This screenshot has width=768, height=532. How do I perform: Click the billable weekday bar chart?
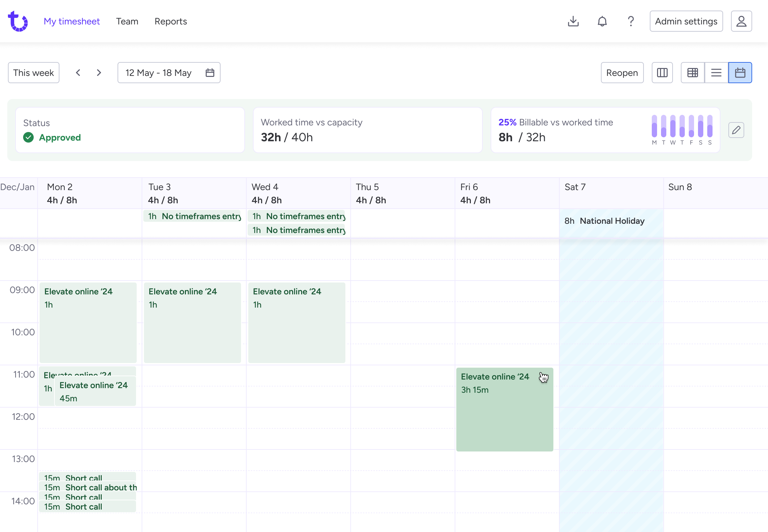681,130
